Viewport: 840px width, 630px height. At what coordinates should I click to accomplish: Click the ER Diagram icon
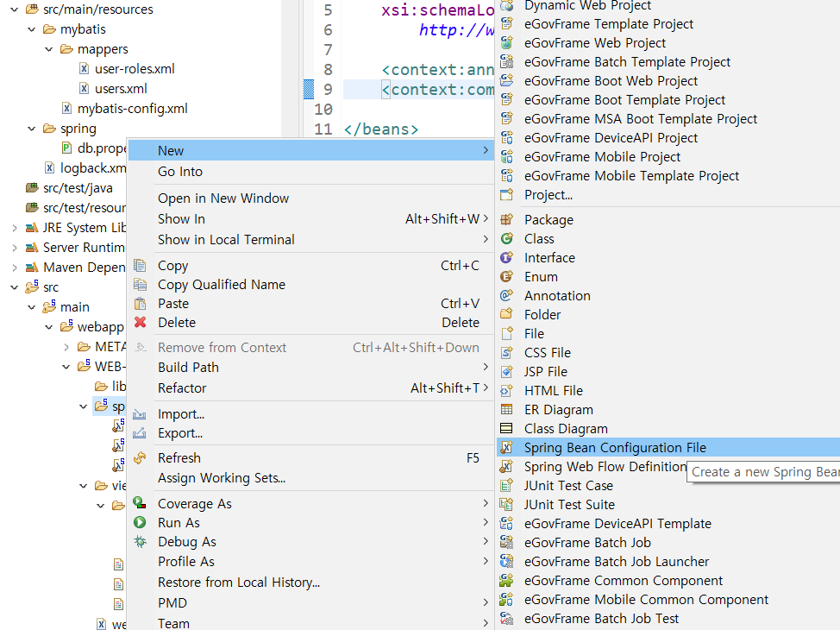[x=506, y=410]
